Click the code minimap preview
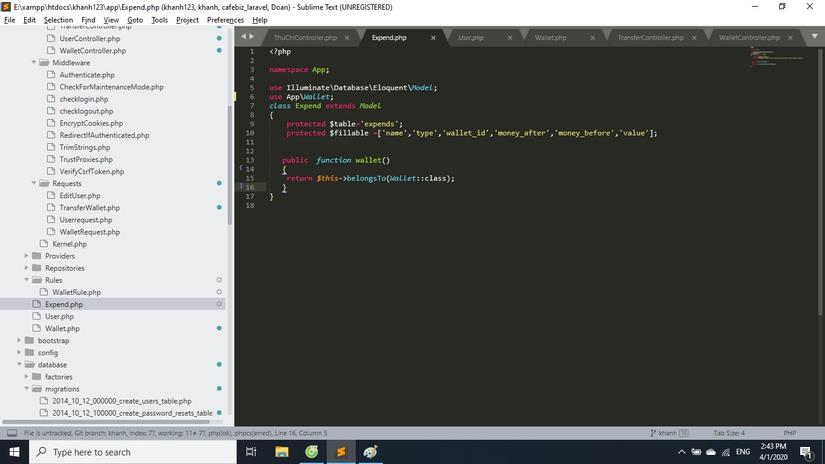Viewport: 825px width, 464px height. 777,56
